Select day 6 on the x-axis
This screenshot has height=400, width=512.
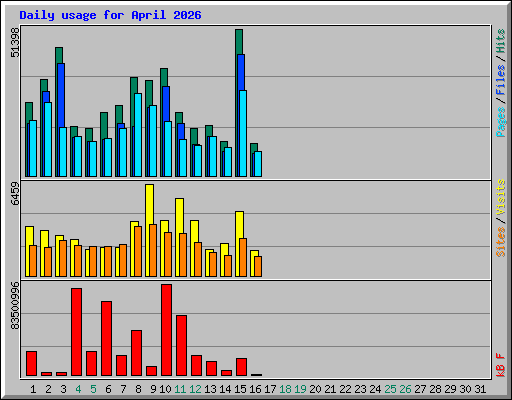coord(108,389)
